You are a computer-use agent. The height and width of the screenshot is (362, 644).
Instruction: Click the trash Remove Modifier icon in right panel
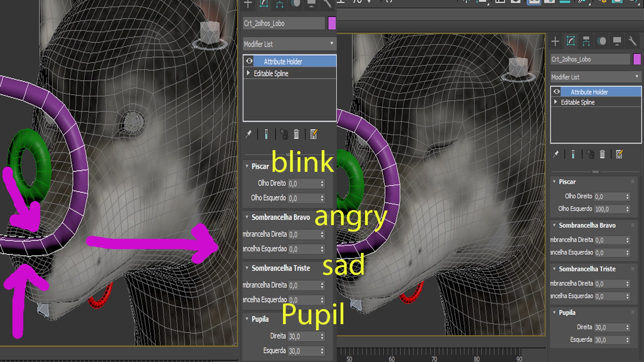click(x=602, y=154)
